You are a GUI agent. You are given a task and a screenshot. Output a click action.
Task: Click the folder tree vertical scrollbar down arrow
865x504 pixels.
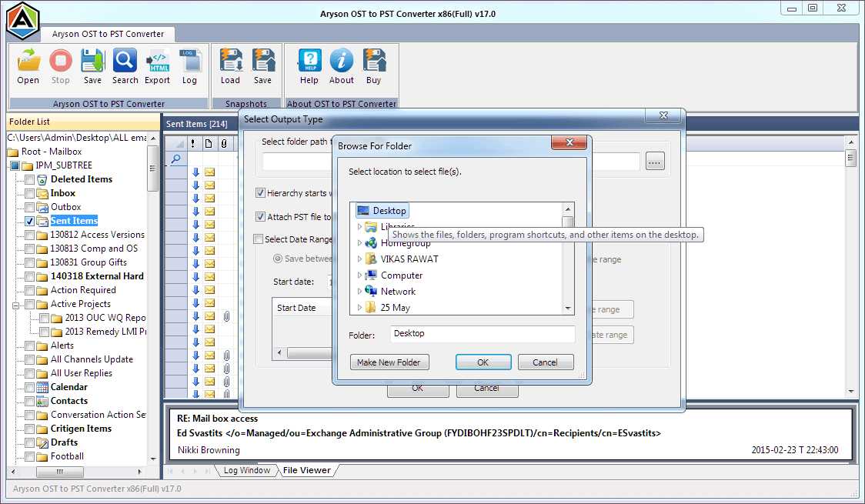pyautogui.click(x=568, y=309)
